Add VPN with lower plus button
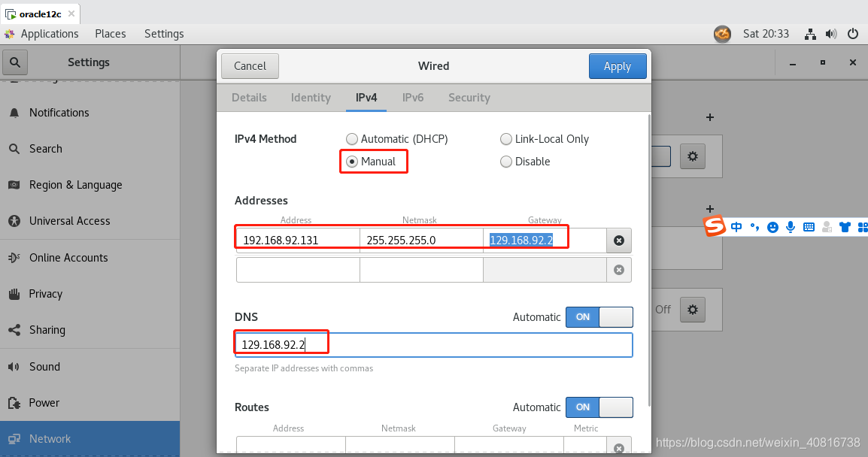The image size is (868, 457). 710,209
